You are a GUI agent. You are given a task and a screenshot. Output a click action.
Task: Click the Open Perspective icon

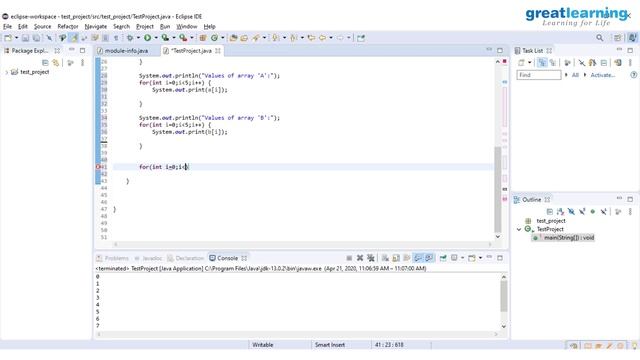pyautogui.click(x=618, y=38)
